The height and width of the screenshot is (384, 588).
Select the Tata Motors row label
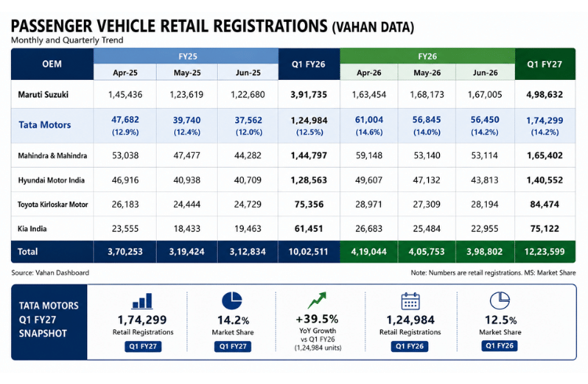tap(45, 125)
